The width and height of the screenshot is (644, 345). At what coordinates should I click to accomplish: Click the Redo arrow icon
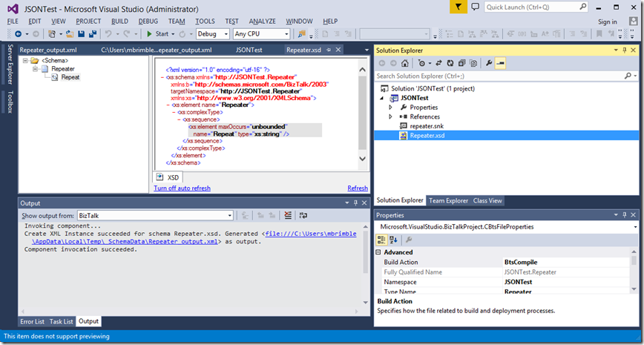pyautogui.click(x=127, y=34)
